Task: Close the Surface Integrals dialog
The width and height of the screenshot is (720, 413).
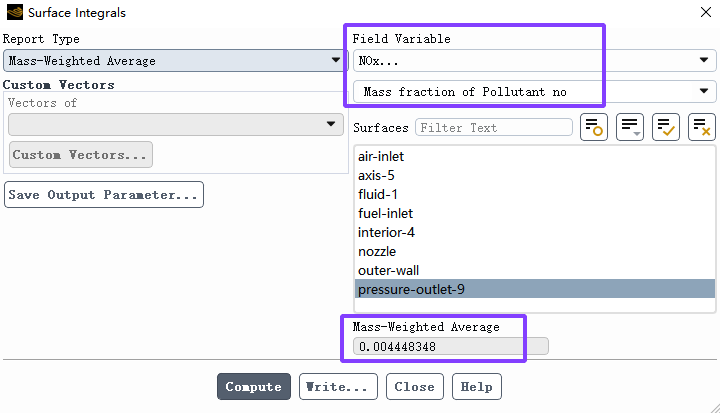Action: click(706, 12)
